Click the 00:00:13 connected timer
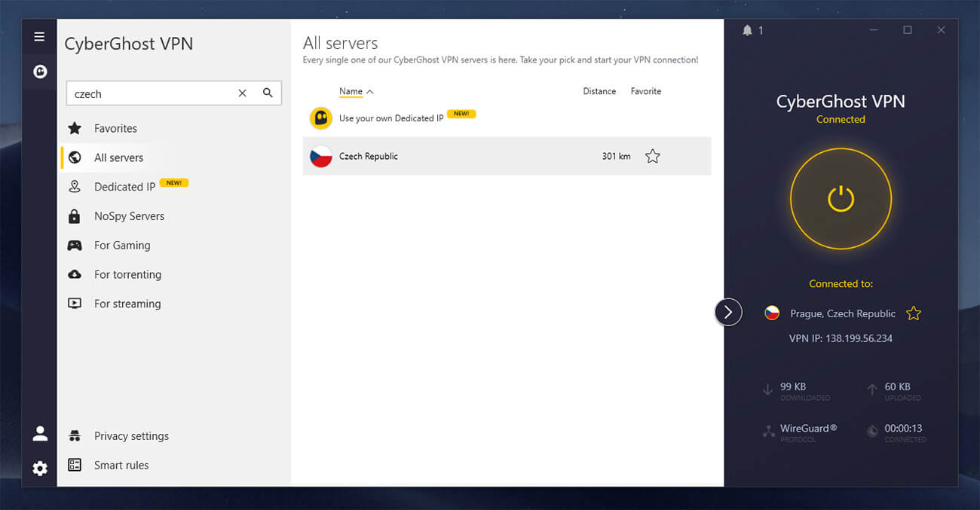This screenshot has height=510, width=980. coord(903,428)
